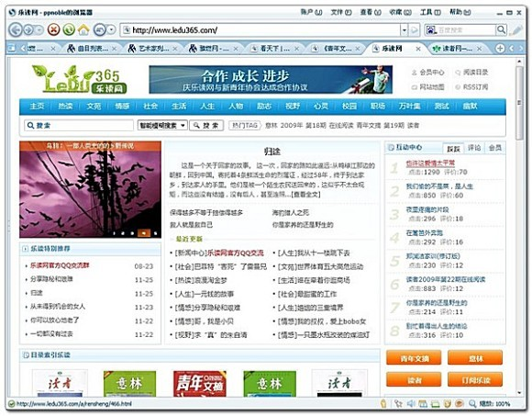Open the 工具 menu in title bar
This screenshot has width=532, height=416.
tap(430, 12)
